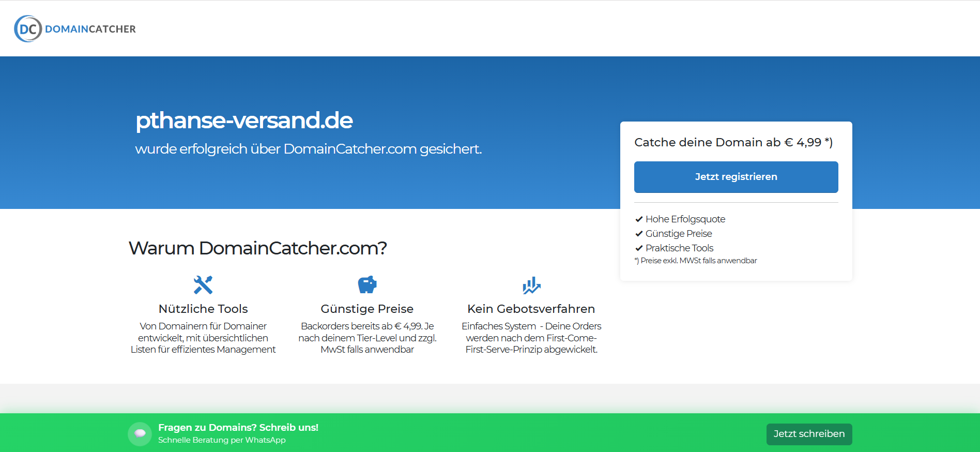
Task: Click Fragen zu Domains banner text
Action: coord(238,428)
